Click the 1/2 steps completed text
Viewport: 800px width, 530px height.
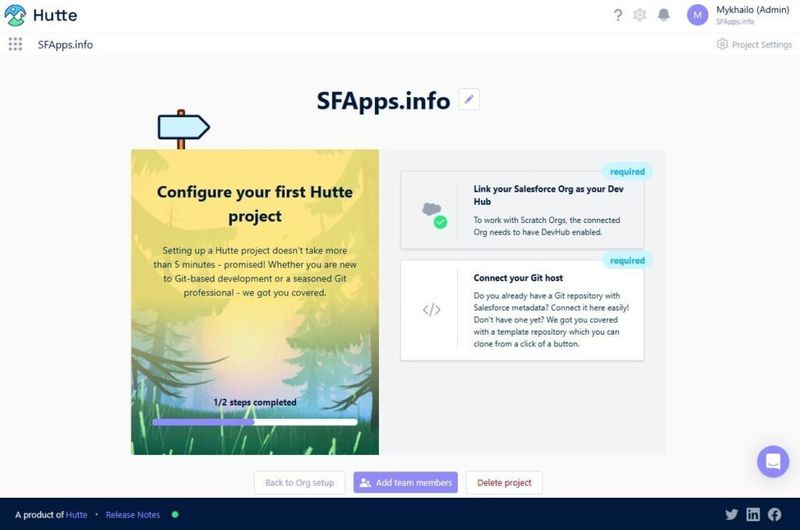(x=255, y=402)
